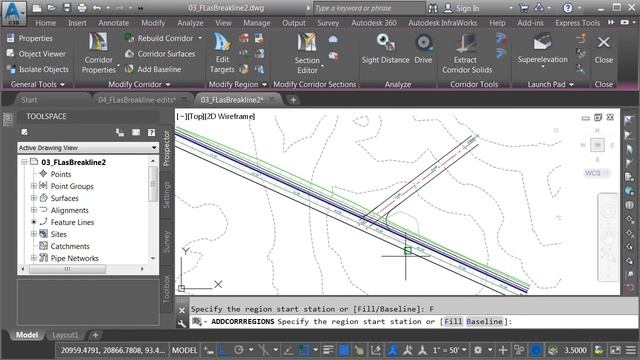Screen dimensions: 640x360
Task: Select Feature Lines in Prospector tree
Action: tap(72, 222)
